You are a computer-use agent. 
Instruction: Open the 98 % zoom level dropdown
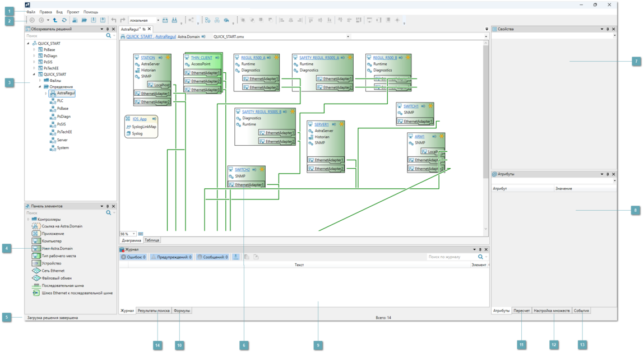coord(133,234)
